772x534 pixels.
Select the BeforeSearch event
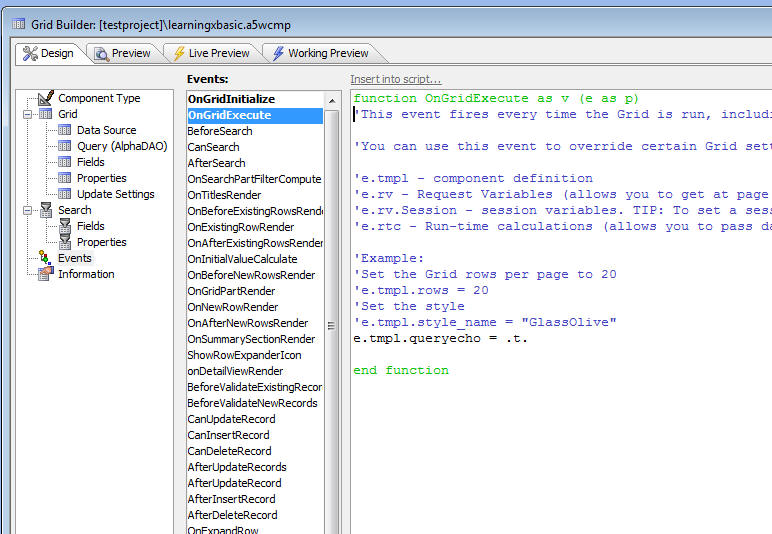(x=255, y=131)
